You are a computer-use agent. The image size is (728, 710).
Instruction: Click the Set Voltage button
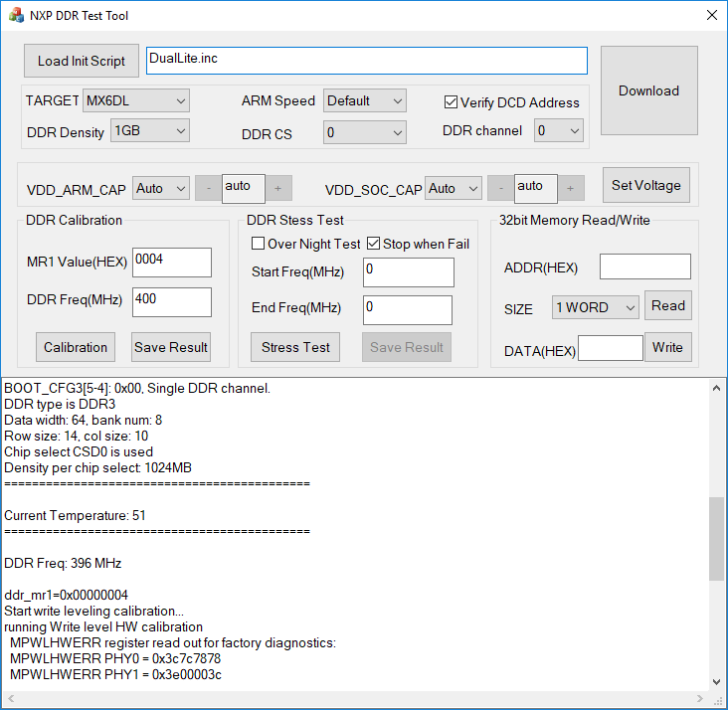point(646,185)
